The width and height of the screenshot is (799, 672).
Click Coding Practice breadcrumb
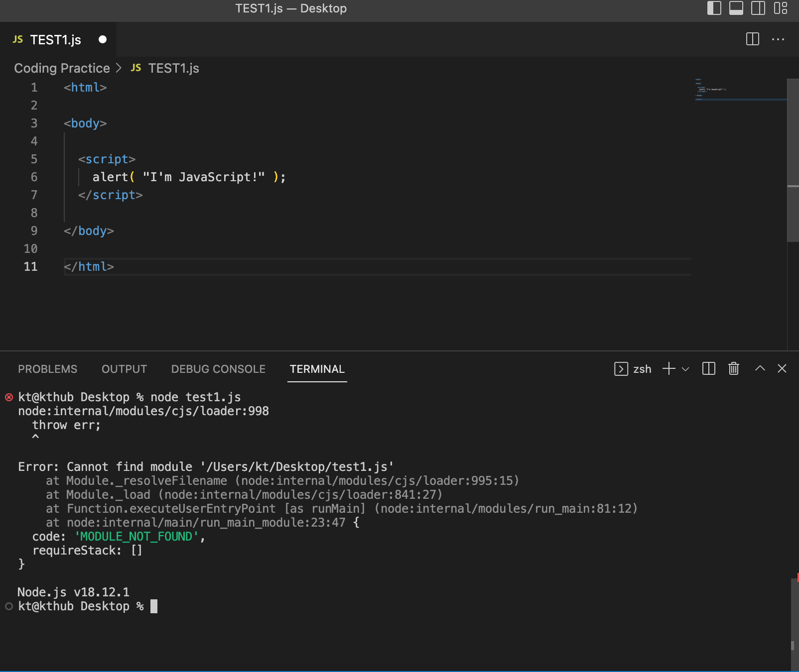62,68
